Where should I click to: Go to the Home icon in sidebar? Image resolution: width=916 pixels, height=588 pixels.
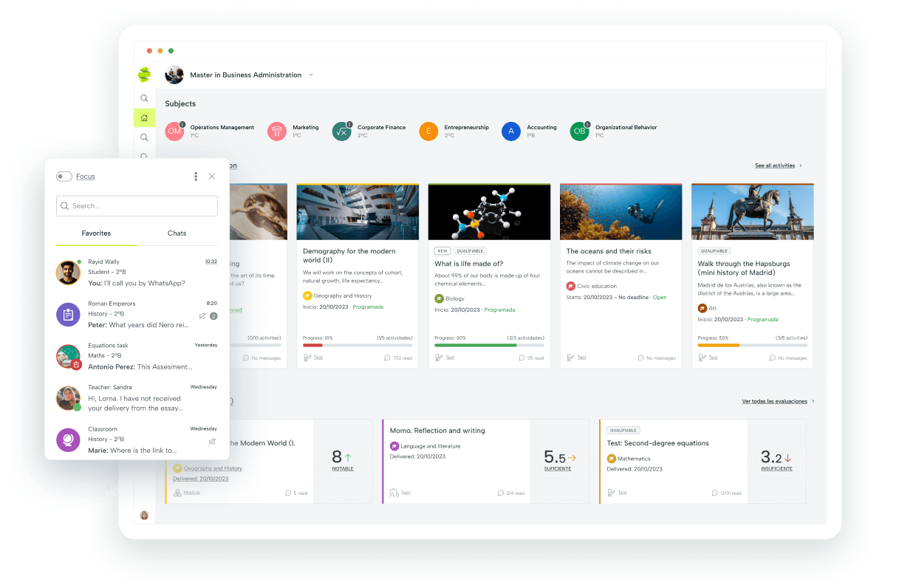click(144, 117)
